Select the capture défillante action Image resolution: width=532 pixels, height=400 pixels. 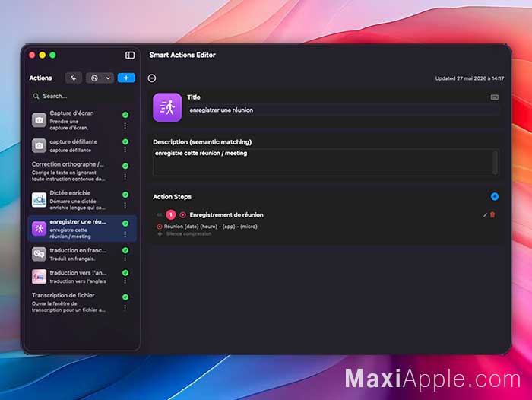point(82,146)
